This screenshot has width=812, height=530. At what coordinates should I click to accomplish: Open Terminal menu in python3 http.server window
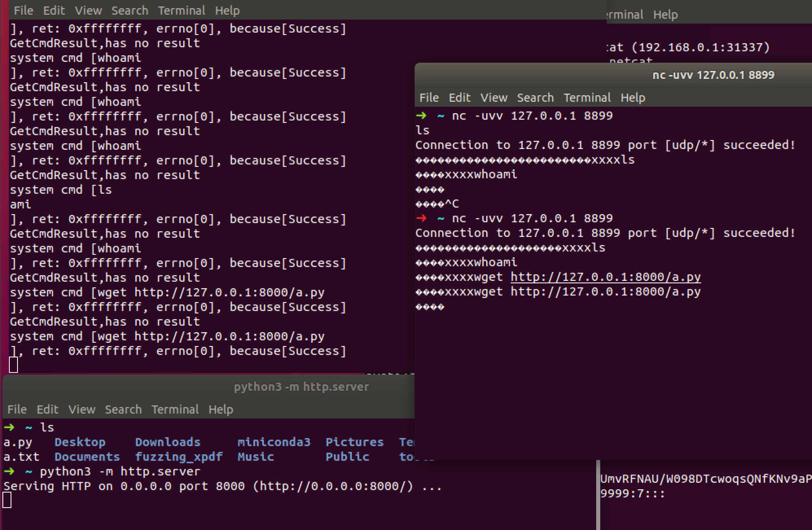tap(175, 410)
